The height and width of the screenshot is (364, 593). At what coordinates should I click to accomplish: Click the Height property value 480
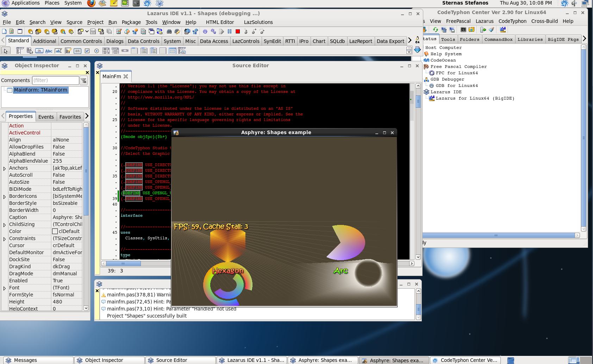tap(67, 302)
